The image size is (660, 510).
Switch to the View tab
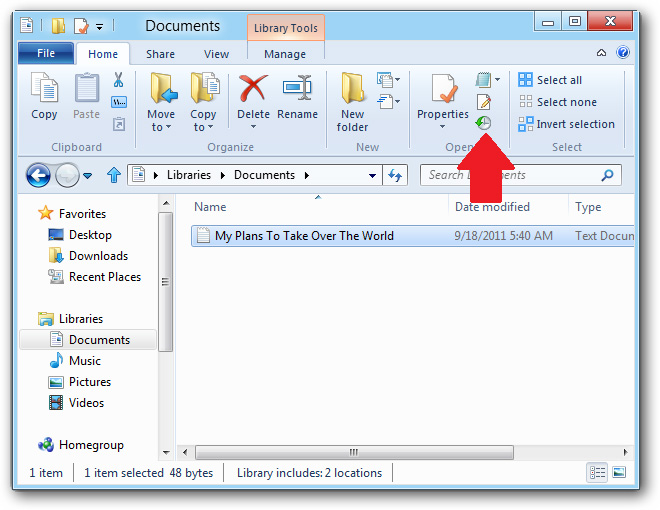coord(216,54)
